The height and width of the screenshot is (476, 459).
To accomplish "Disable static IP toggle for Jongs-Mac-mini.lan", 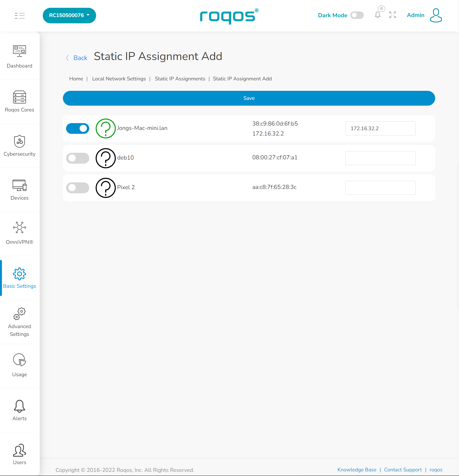I will (x=78, y=128).
